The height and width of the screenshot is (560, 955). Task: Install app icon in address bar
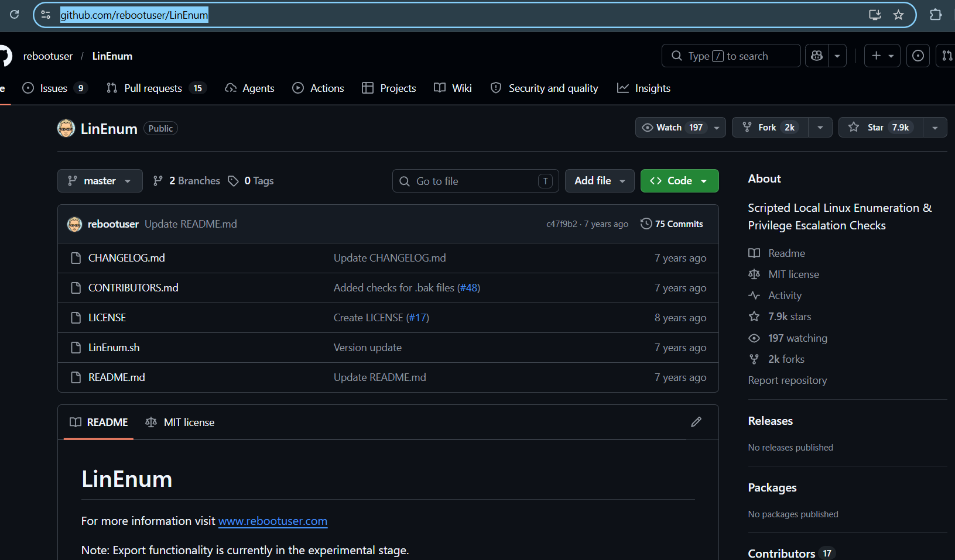point(875,15)
